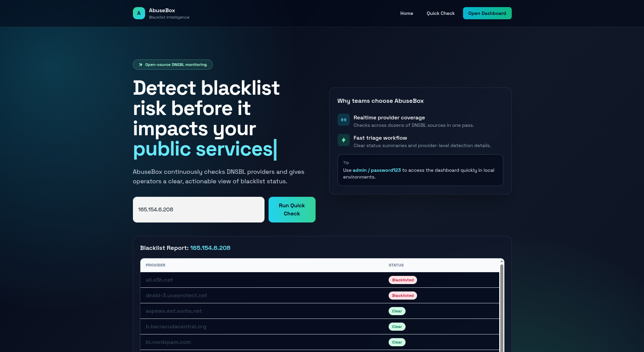
Task: Select aspews.ext.sorbs.net provider row
Action: pyautogui.click(x=320, y=311)
